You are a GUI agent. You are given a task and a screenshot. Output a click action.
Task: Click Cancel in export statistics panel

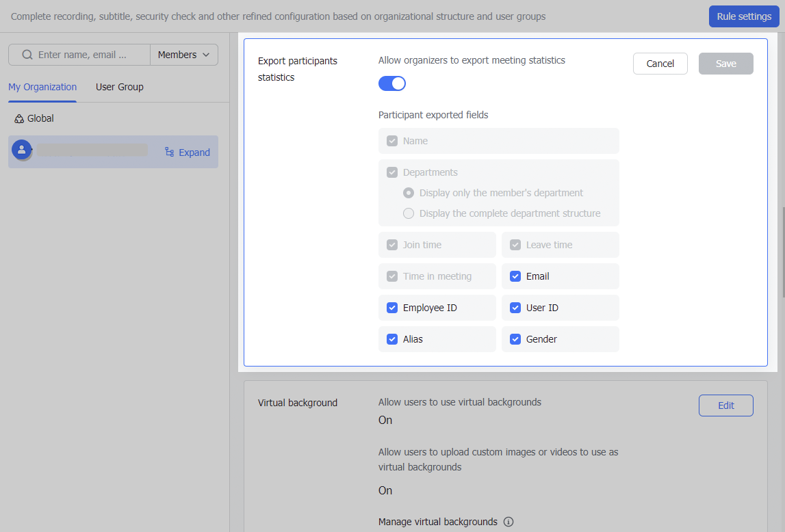[x=660, y=64]
